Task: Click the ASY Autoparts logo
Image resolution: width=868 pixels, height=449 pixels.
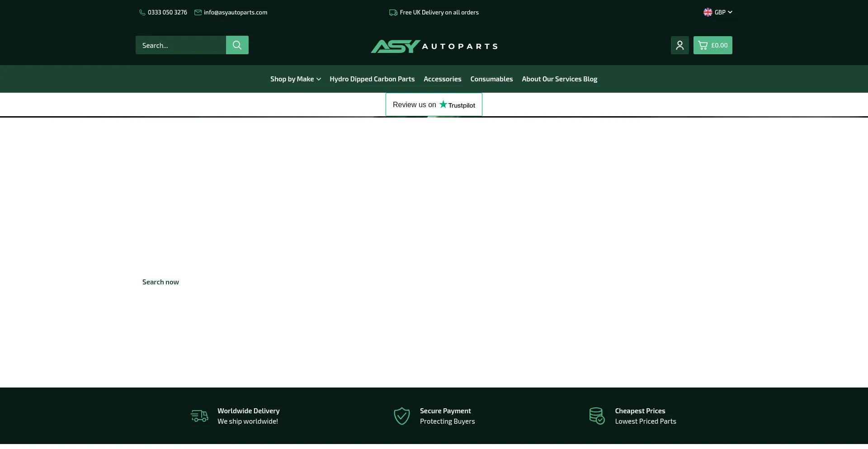Action: [x=434, y=45]
